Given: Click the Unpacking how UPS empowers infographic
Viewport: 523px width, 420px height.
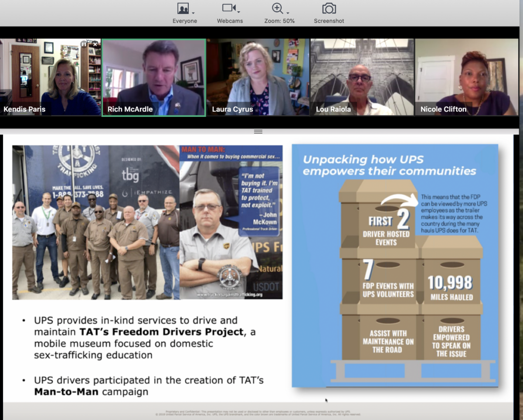Looking at the screenshot, I should tap(395, 265).
